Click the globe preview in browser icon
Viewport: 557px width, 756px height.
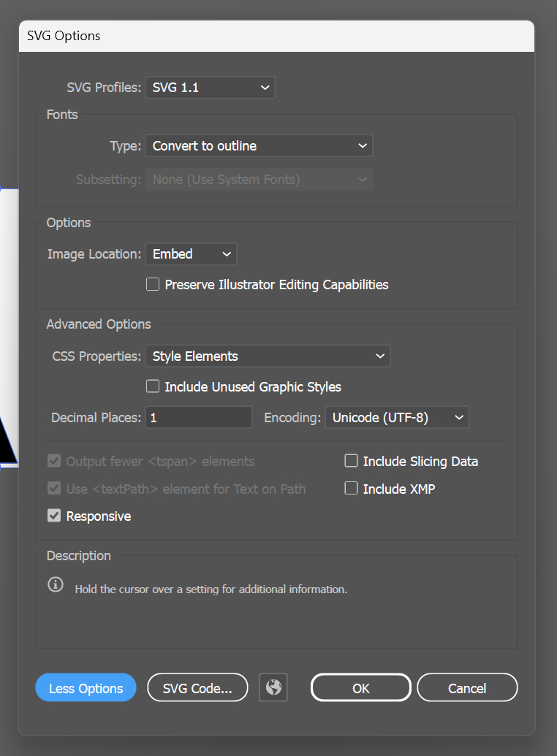(273, 687)
